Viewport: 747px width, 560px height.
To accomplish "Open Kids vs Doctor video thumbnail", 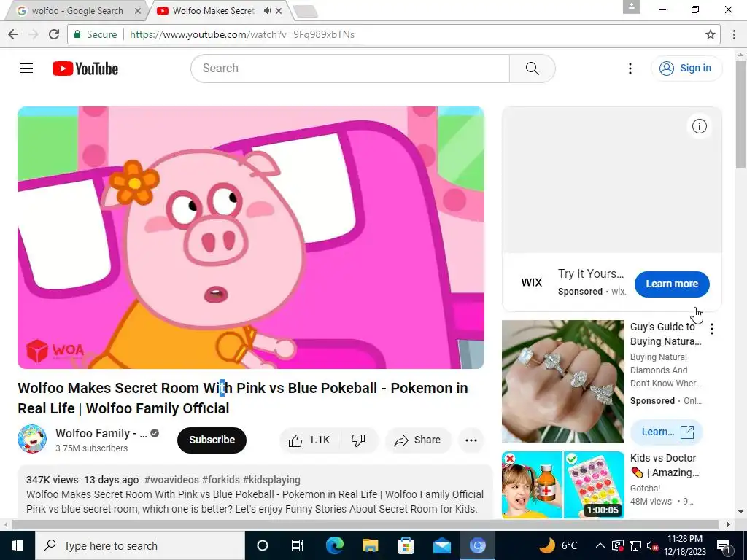I will point(562,485).
